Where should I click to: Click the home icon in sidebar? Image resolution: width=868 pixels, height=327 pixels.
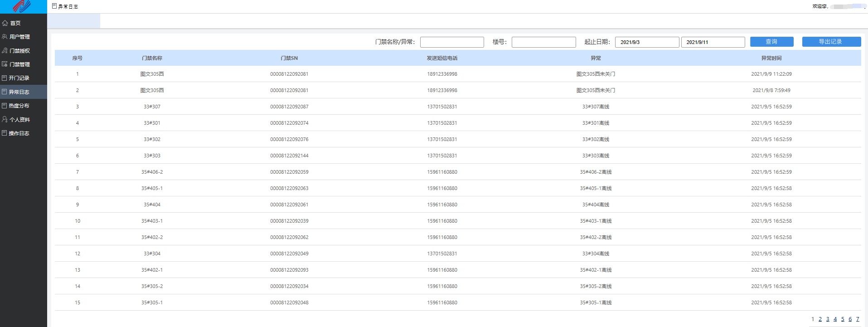[5, 23]
